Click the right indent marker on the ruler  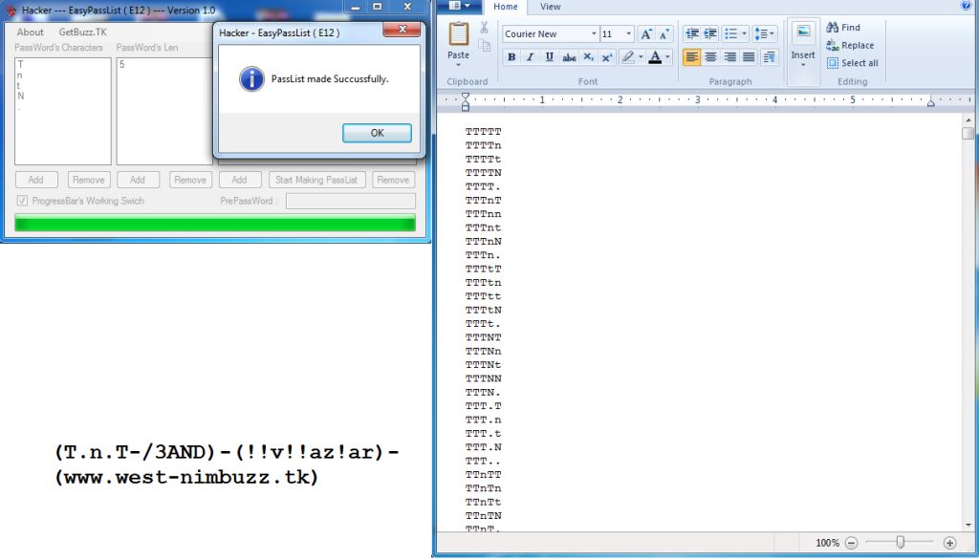coord(931,102)
